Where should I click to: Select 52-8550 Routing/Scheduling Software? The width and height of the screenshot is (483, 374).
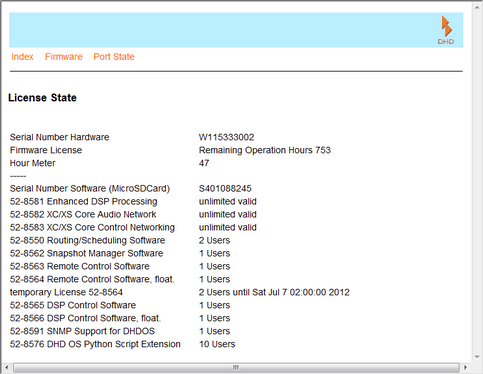(x=87, y=240)
